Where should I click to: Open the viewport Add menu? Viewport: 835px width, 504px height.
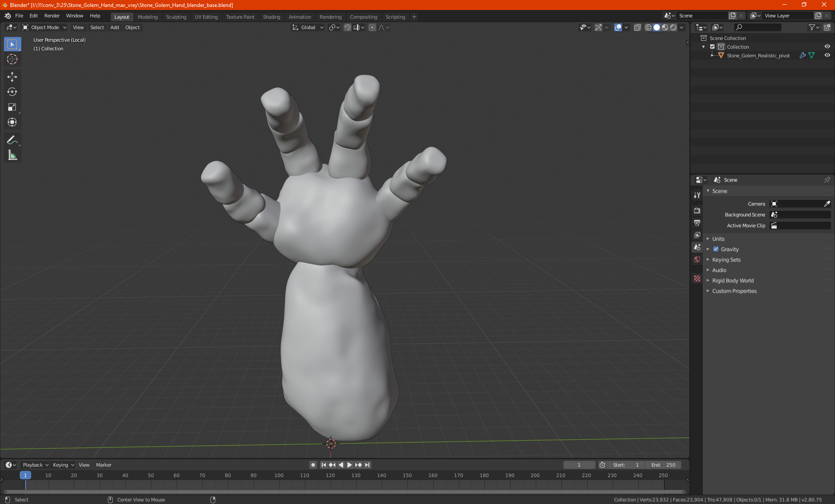tap(114, 27)
